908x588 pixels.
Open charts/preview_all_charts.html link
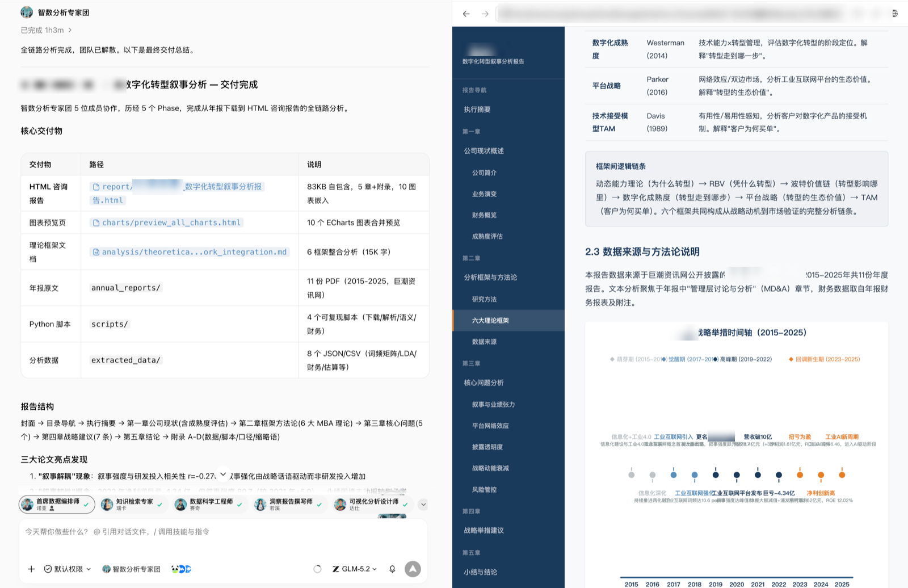(166, 222)
